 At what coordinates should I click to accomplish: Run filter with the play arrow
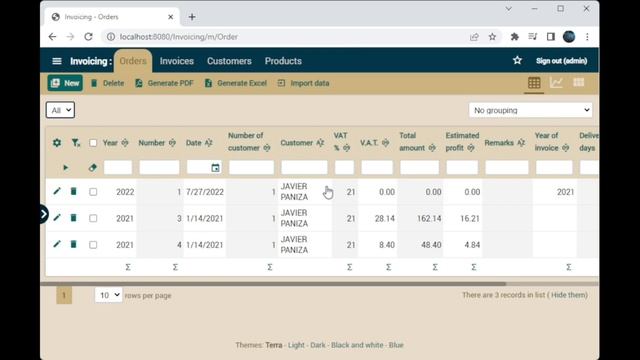pos(65,168)
